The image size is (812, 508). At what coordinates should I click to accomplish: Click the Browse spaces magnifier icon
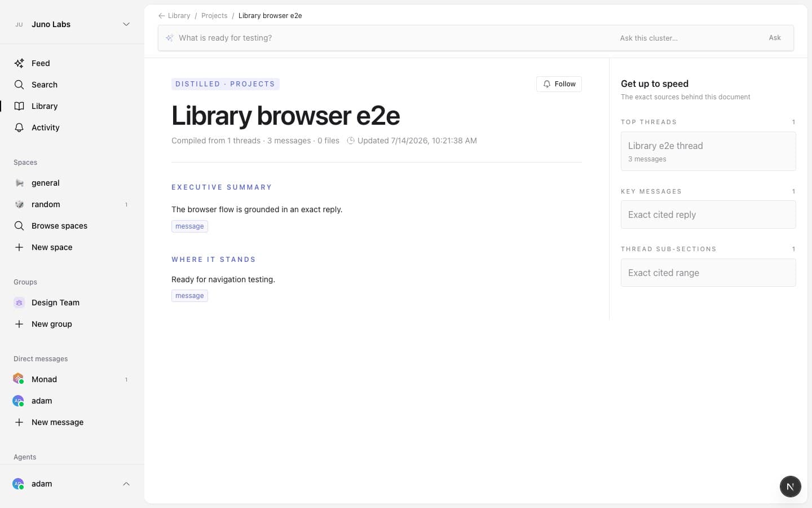point(19,226)
